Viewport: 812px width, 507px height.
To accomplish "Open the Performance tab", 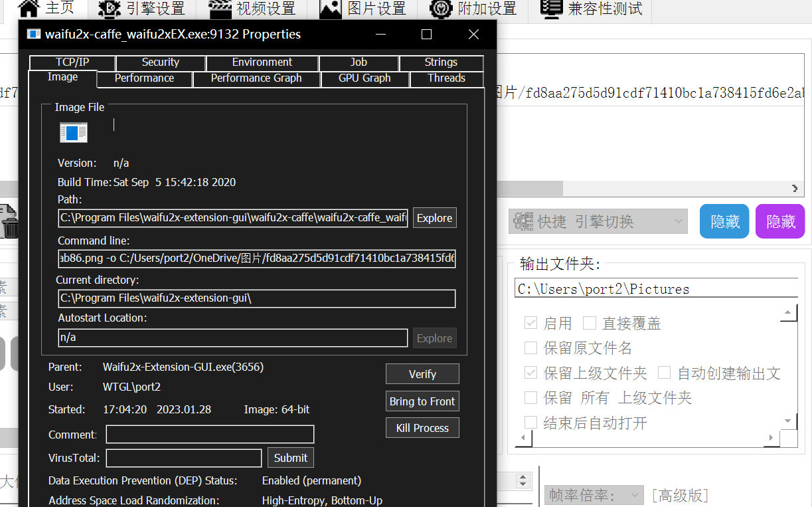I will point(144,78).
